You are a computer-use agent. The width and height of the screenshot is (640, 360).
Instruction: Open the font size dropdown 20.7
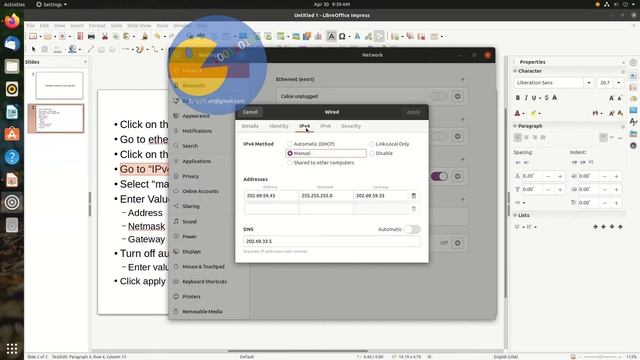619,83
